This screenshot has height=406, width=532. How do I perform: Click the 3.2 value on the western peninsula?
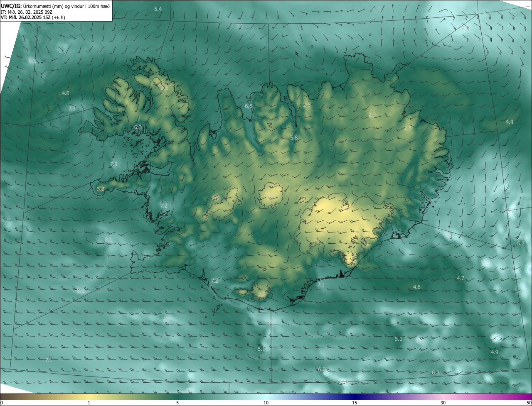tap(101, 189)
